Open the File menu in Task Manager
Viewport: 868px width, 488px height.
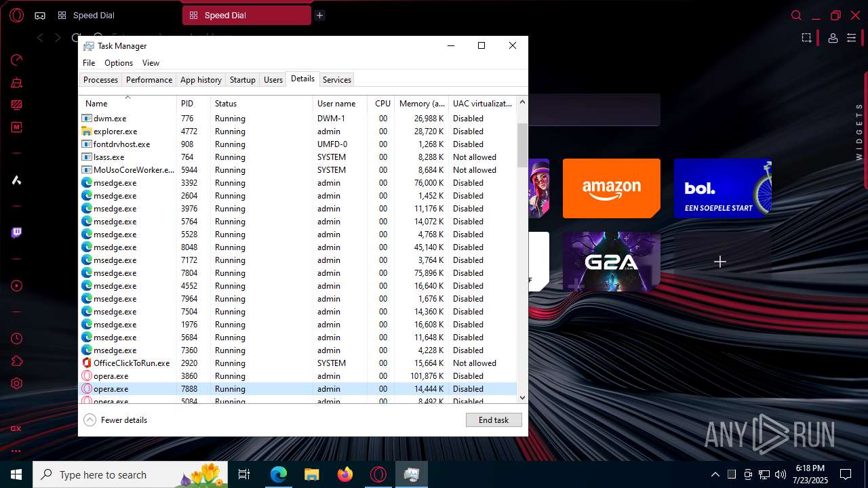tap(89, 63)
